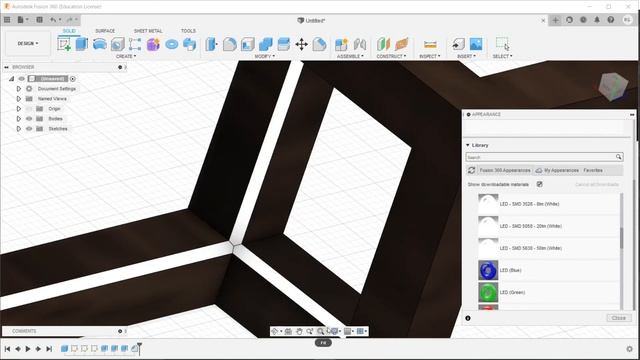Select the Extrude tool
This screenshot has width=640, height=360.
pyautogui.click(x=82, y=44)
